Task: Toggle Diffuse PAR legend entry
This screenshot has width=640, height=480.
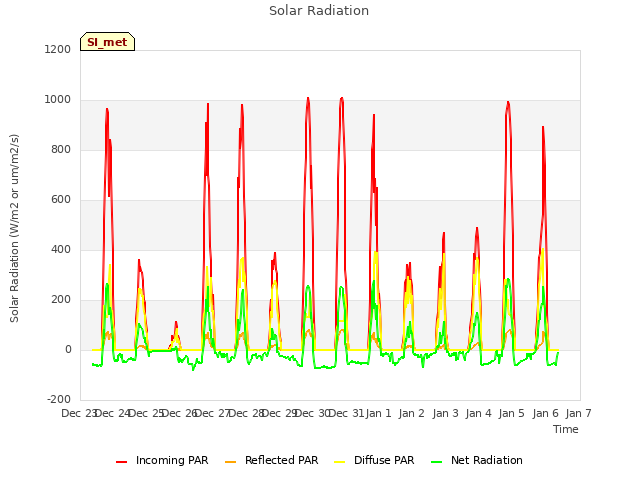Action: (374, 460)
